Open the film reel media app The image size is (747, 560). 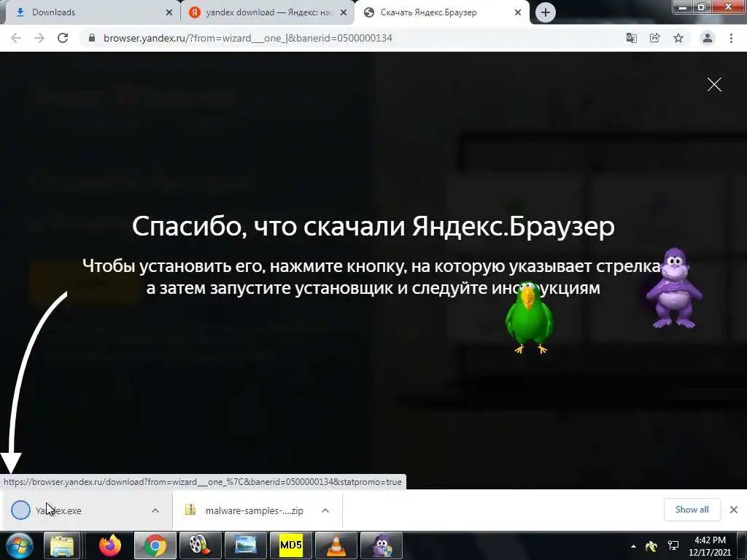point(200,545)
